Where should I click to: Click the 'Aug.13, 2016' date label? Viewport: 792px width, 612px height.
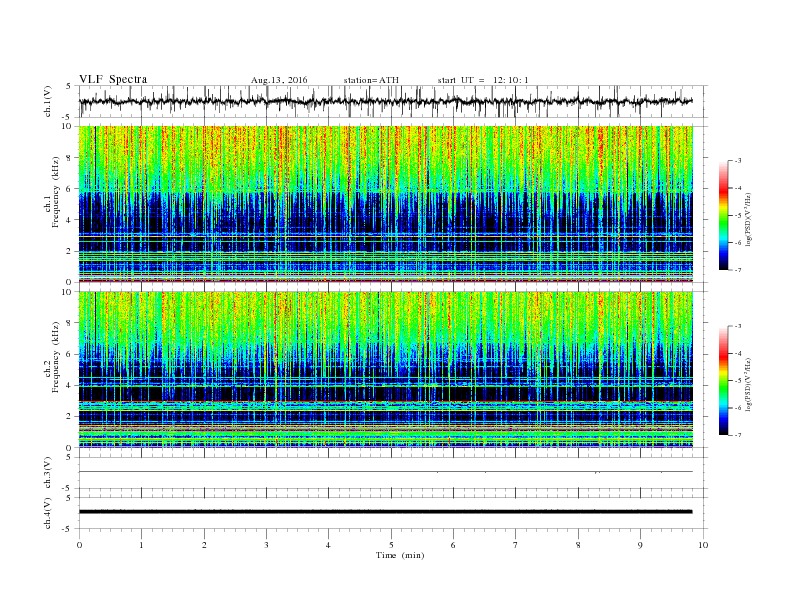(x=279, y=80)
